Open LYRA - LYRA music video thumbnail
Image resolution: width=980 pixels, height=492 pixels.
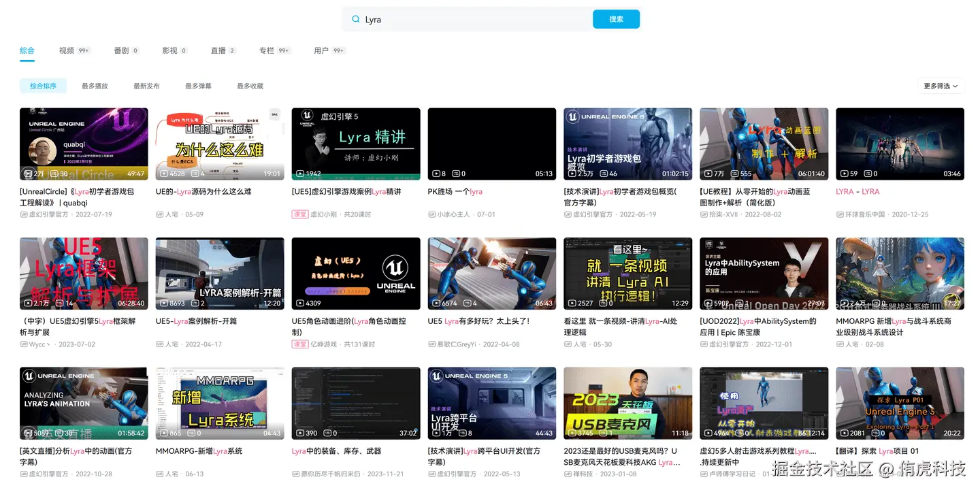[900, 144]
